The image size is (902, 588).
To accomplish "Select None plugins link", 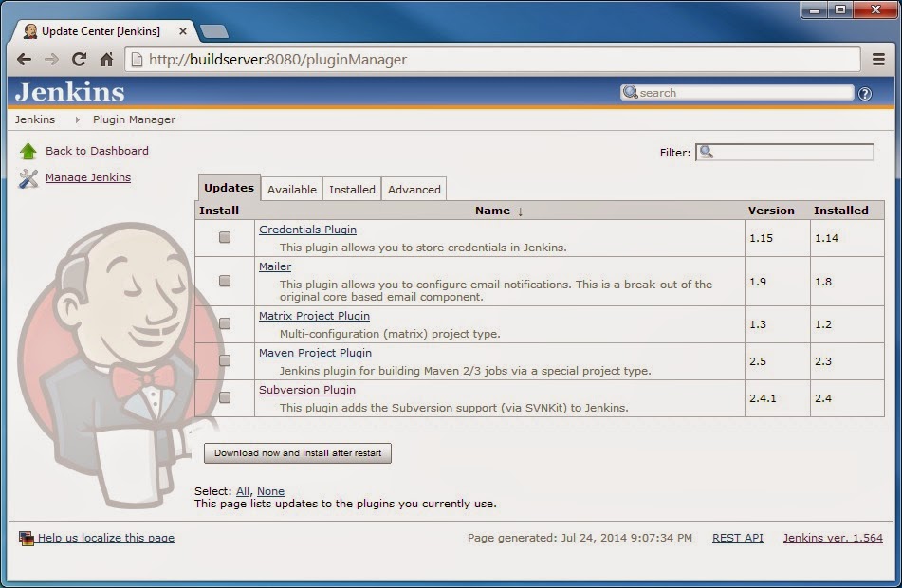I will pyautogui.click(x=270, y=491).
